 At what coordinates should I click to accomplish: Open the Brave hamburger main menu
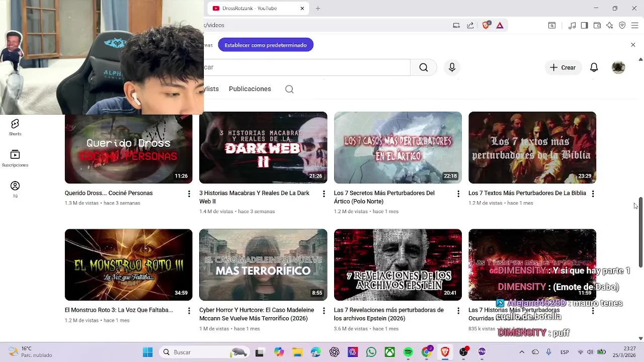point(634,25)
